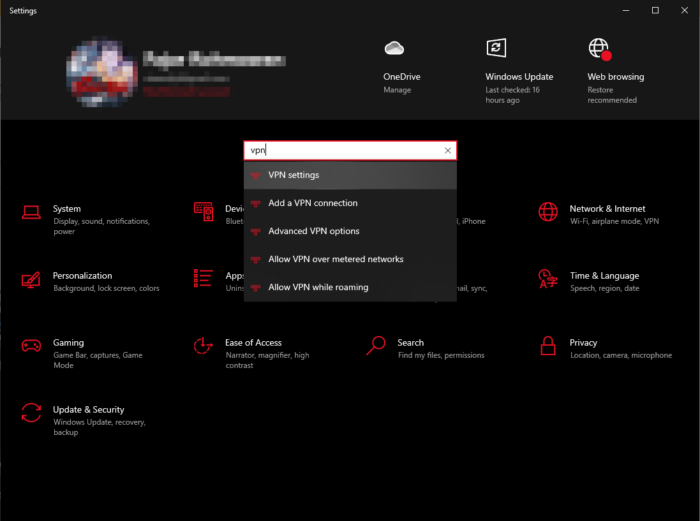Click the Personalization paintbrush icon

coord(31,279)
